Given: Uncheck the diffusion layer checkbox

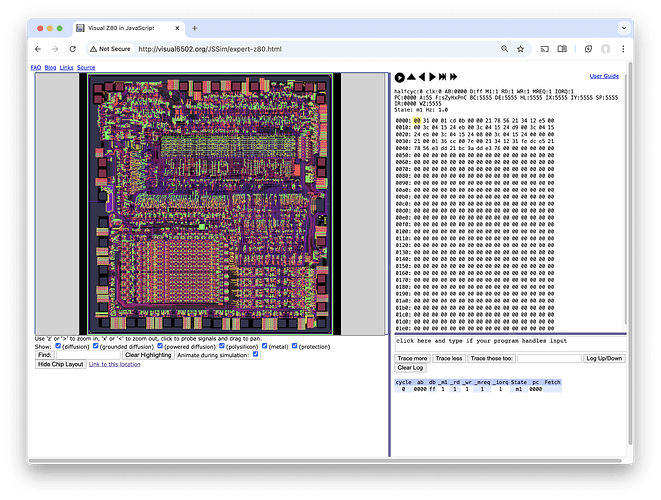Looking at the screenshot, I should click(58, 346).
